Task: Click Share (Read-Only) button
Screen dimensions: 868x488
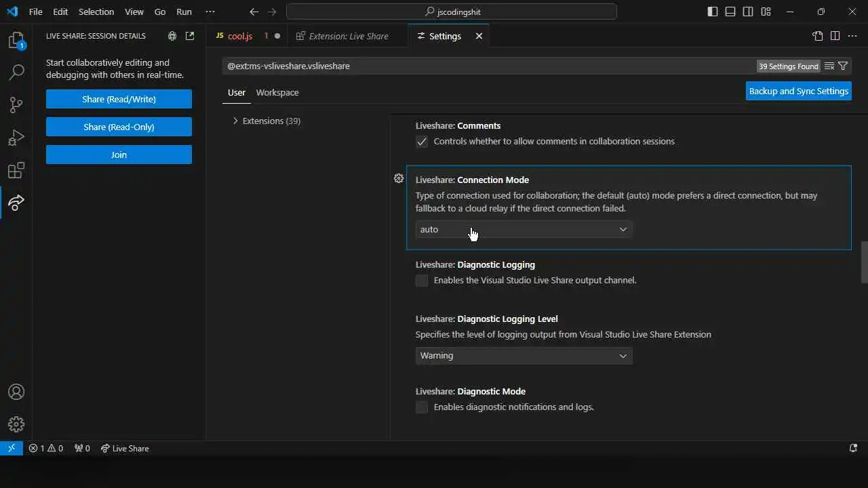Action: [x=119, y=127]
